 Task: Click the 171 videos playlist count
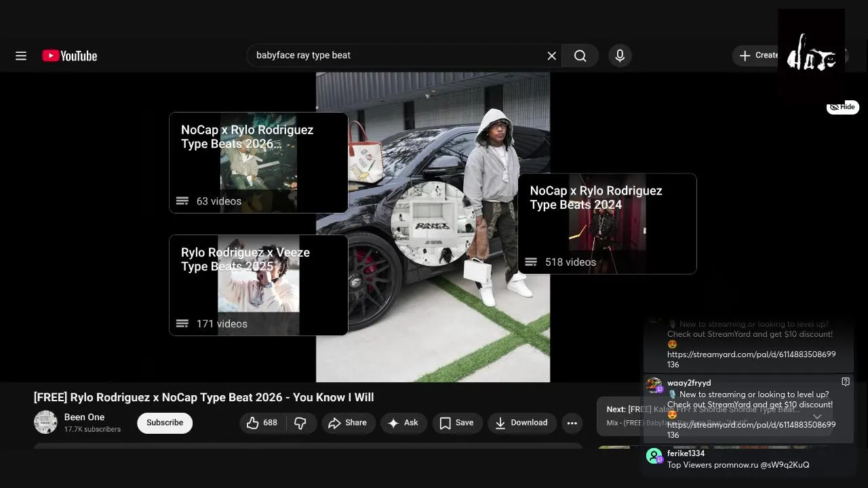tap(222, 324)
